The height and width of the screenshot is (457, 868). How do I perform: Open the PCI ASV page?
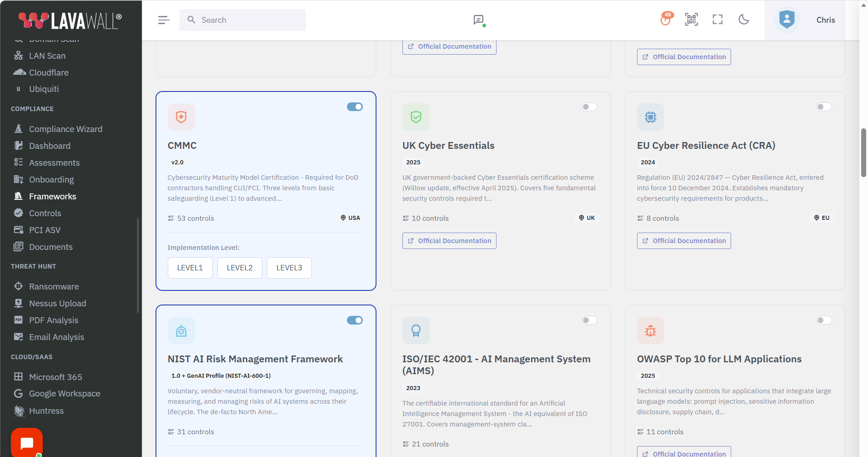point(45,230)
